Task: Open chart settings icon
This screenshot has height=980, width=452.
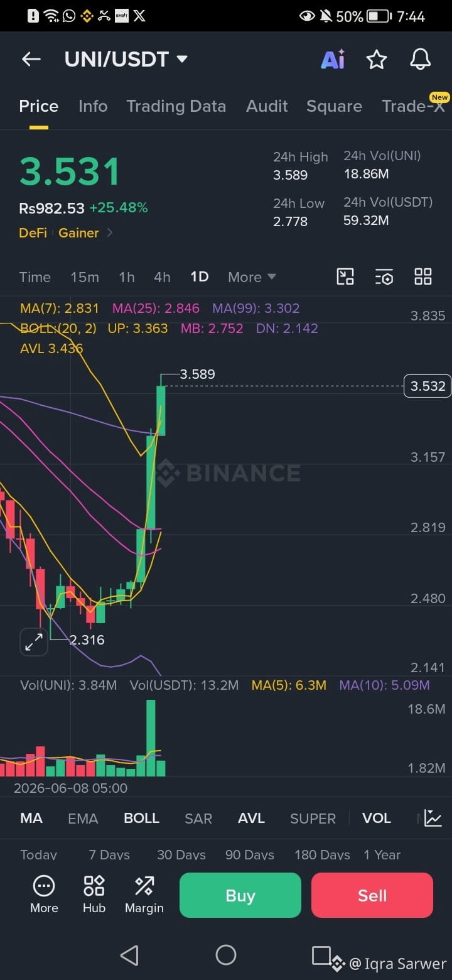Action: [x=384, y=276]
